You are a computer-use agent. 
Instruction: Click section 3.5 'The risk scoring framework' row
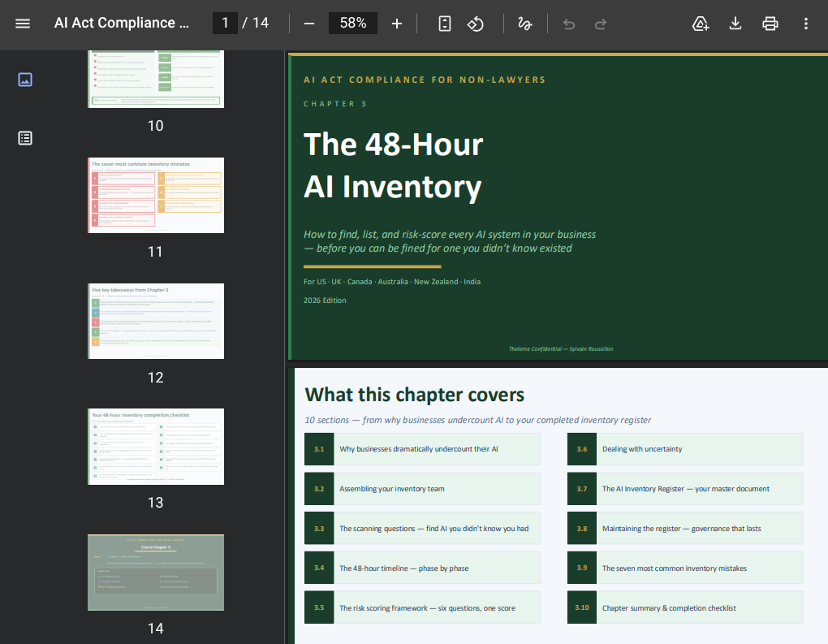click(422, 607)
